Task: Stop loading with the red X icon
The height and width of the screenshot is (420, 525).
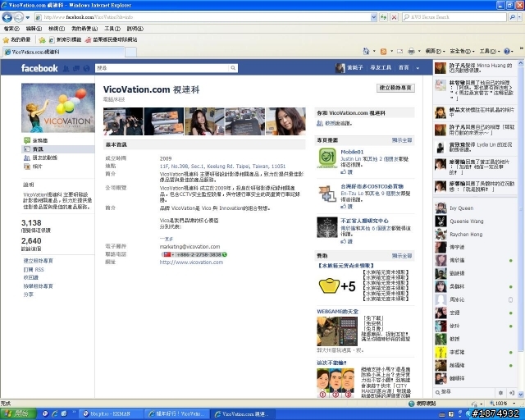Action: tap(395, 17)
